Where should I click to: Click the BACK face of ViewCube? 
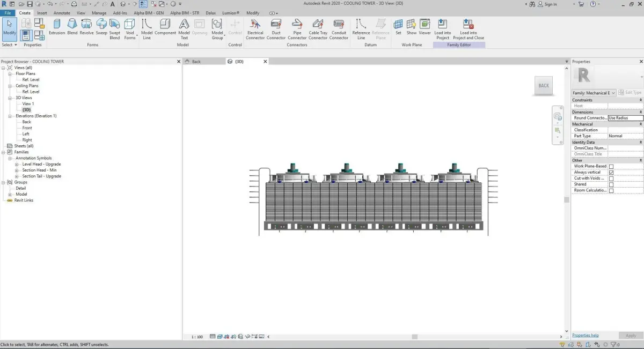point(544,86)
